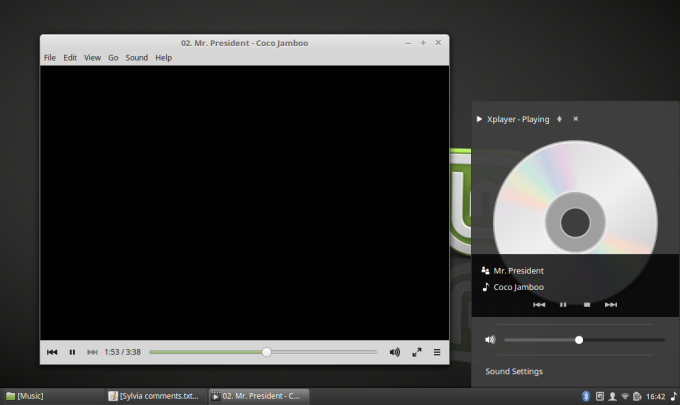This screenshot has width=680, height=405.
Task: Go to previous track in Xplayer window
Action: tap(52, 352)
